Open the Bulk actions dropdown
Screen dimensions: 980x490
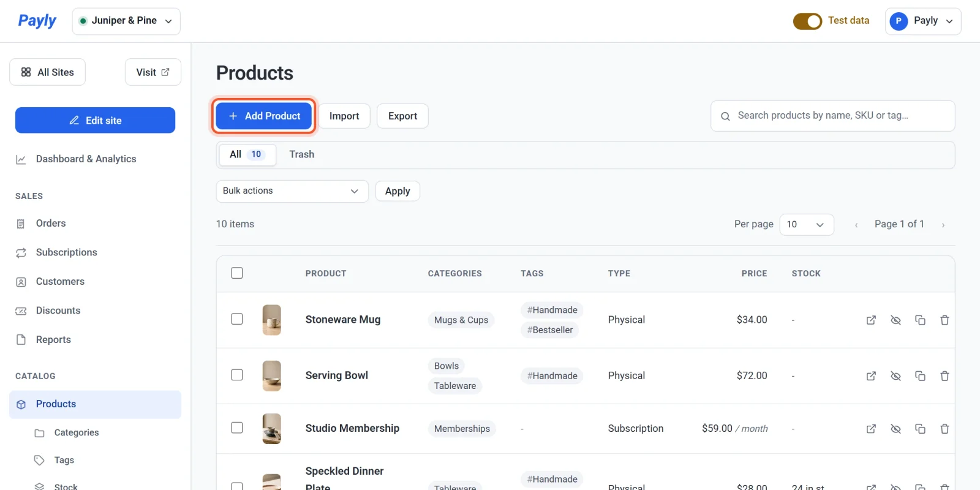[292, 191]
